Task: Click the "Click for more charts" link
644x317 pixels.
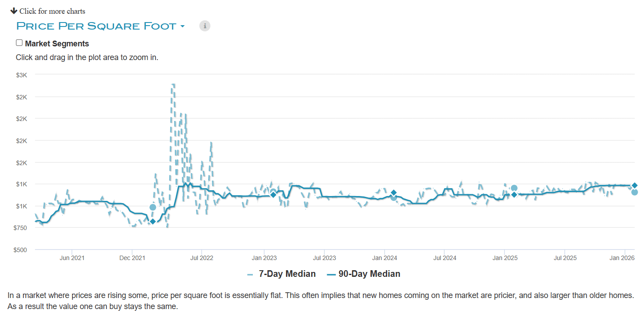Action: (52, 11)
